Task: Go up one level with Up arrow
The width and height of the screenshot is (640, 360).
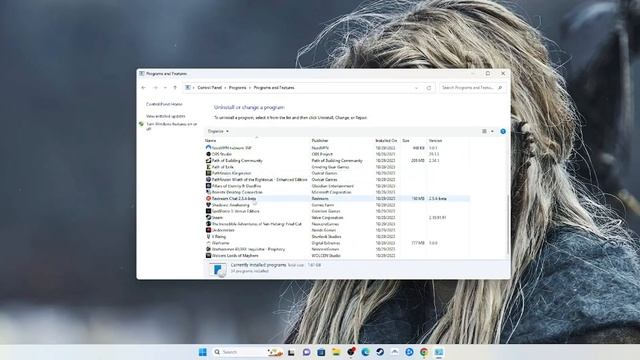Action: point(175,88)
